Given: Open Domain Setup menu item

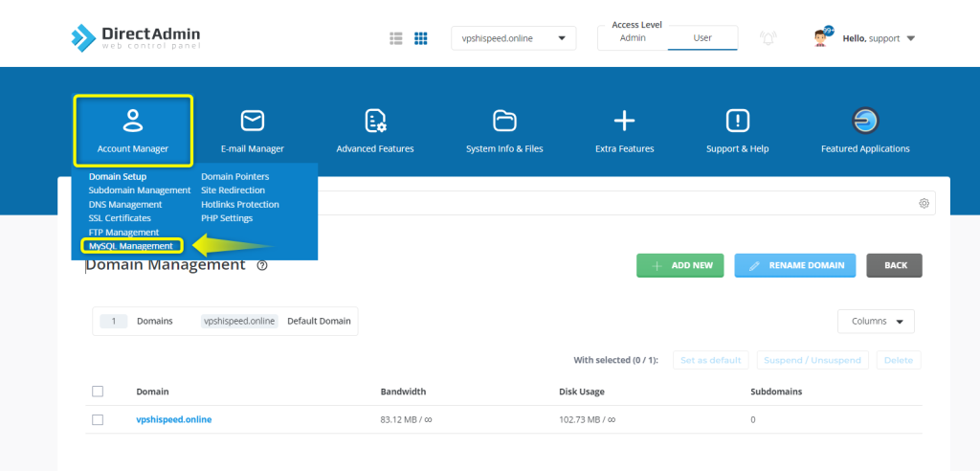Looking at the screenshot, I should pos(118,177).
